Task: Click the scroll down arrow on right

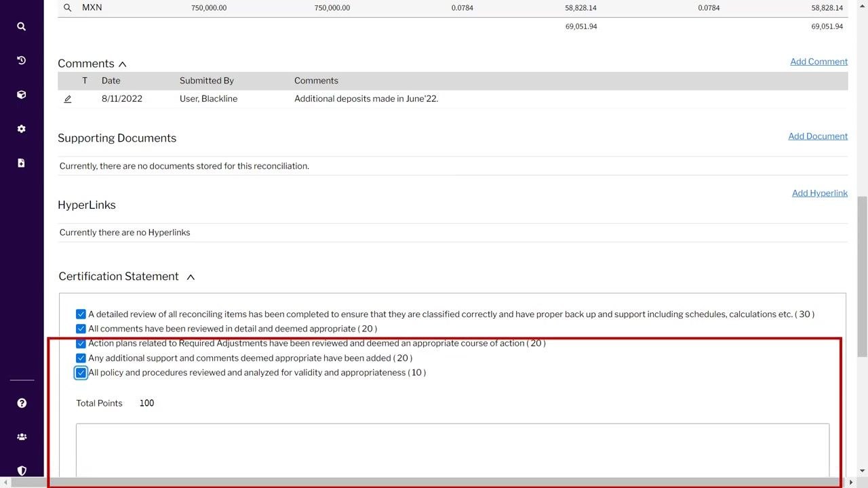Action: [x=862, y=470]
